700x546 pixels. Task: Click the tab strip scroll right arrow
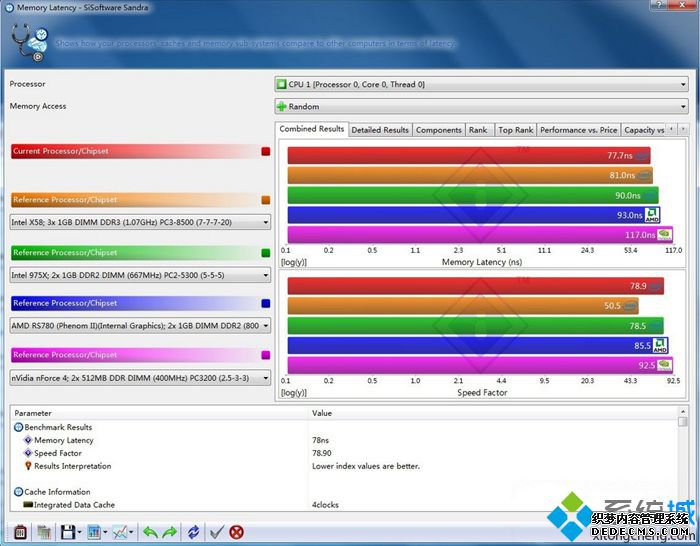683,129
